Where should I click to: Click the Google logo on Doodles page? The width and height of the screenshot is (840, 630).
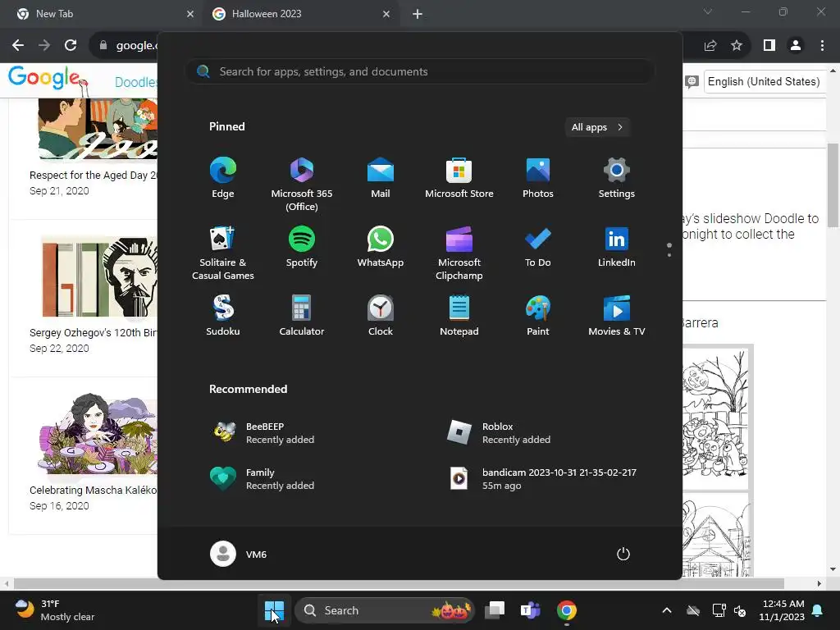coord(47,80)
